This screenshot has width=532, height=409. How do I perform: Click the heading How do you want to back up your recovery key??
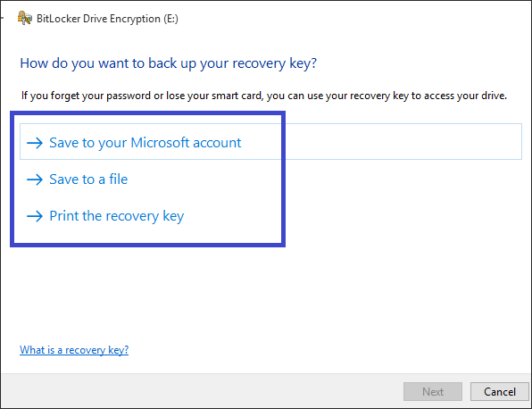click(x=169, y=63)
